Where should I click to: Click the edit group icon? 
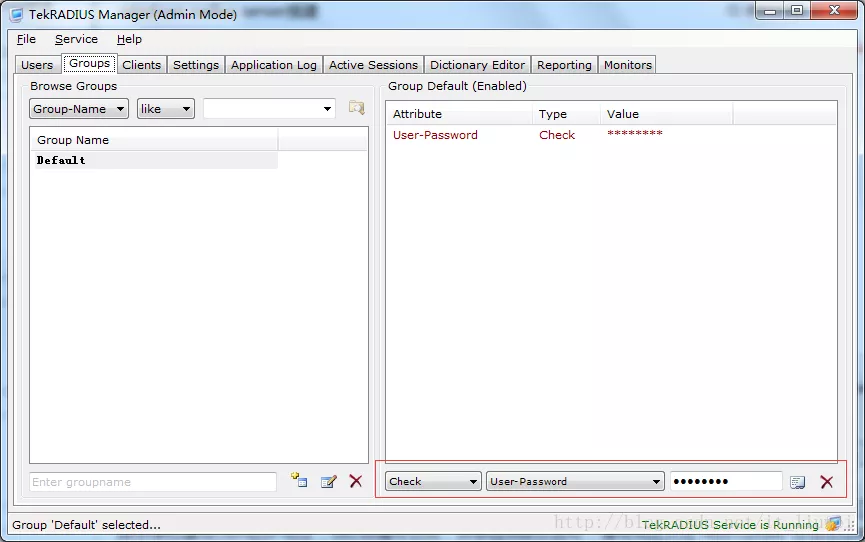point(328,481)
